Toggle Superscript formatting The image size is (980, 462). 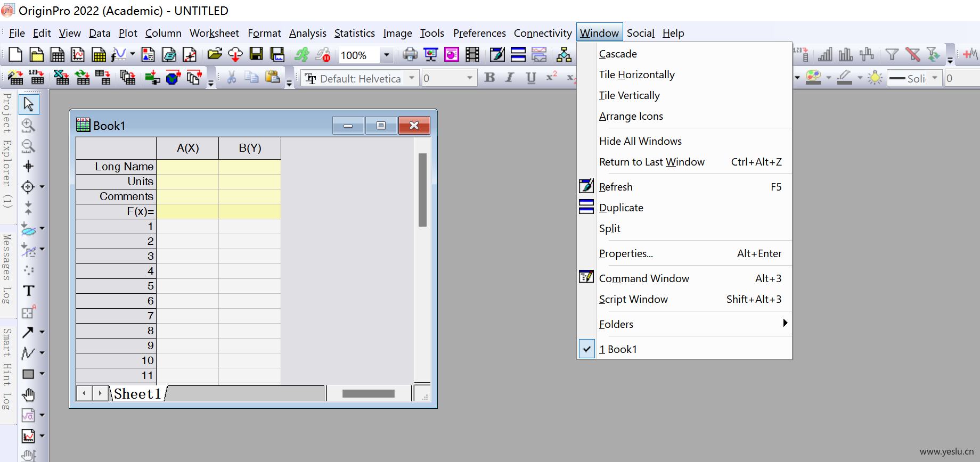point(551,78)
